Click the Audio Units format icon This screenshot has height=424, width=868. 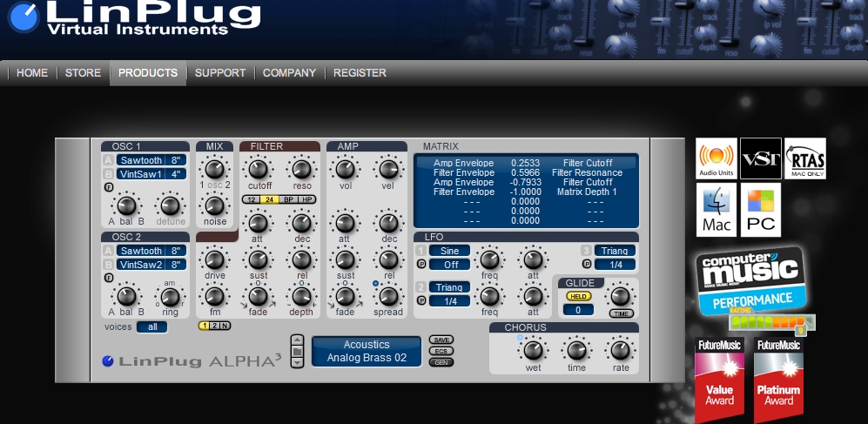click(716, 158)
